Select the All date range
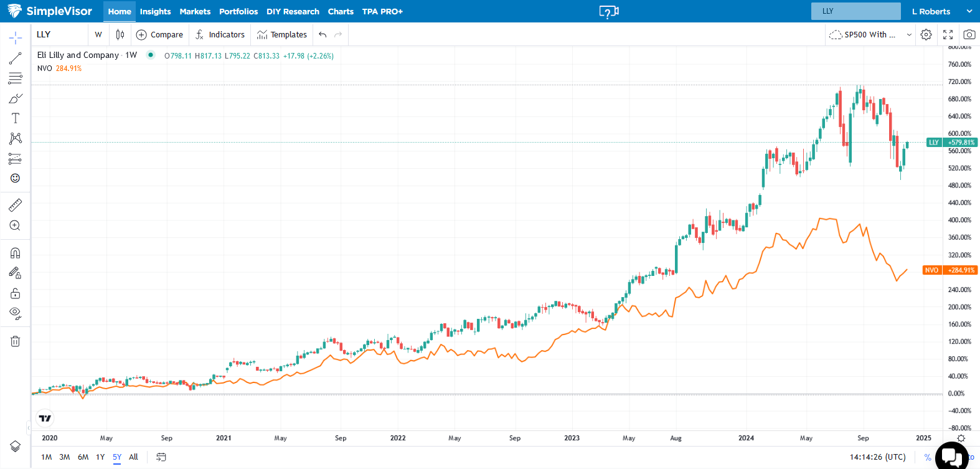980x469 pixels. click(x=133, y=457)
